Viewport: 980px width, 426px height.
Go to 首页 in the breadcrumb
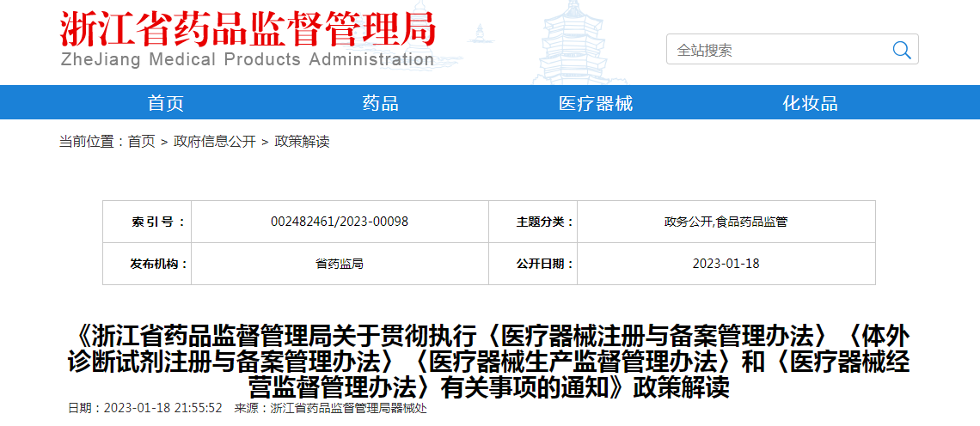[141, 142]
